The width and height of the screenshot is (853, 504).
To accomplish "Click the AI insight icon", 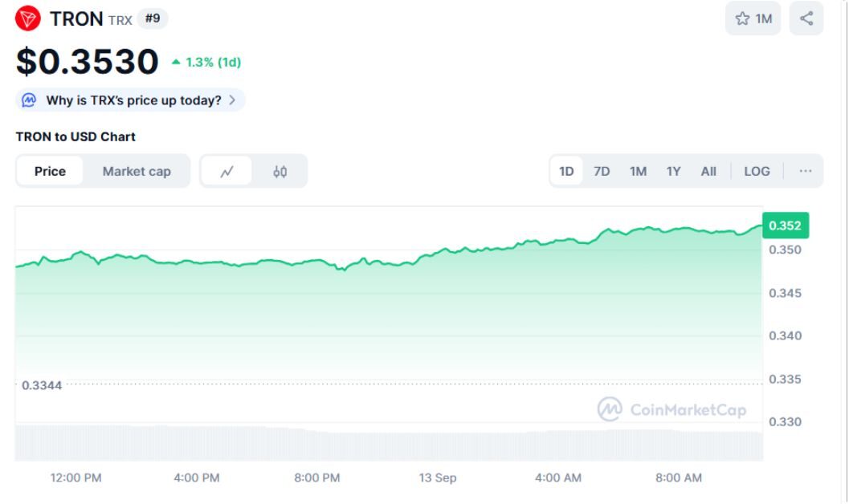I will click(x=29, y=100).
